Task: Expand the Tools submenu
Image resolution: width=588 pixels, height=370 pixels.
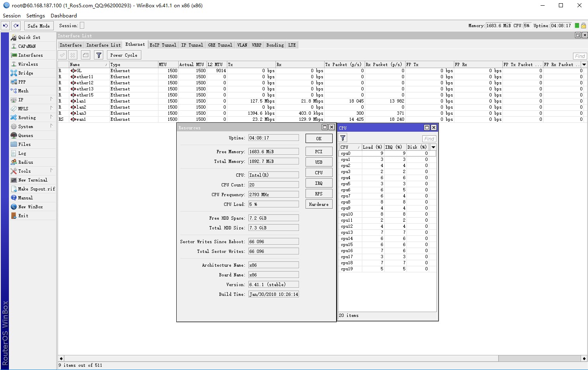Action: pyautogui.click(x=51, y=171)
